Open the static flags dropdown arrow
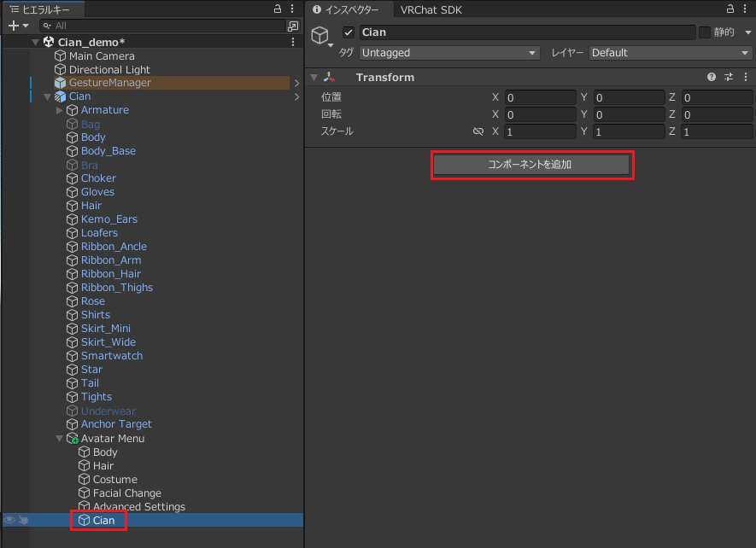This screenshot has height=548, width=756. pyautogui.click(x=747, y=32)
